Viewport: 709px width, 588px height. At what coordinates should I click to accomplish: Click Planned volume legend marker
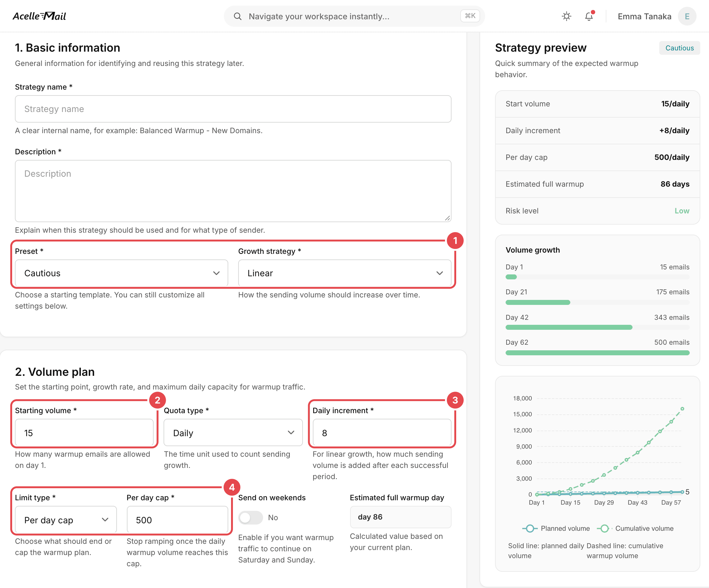tap(530, 528)
